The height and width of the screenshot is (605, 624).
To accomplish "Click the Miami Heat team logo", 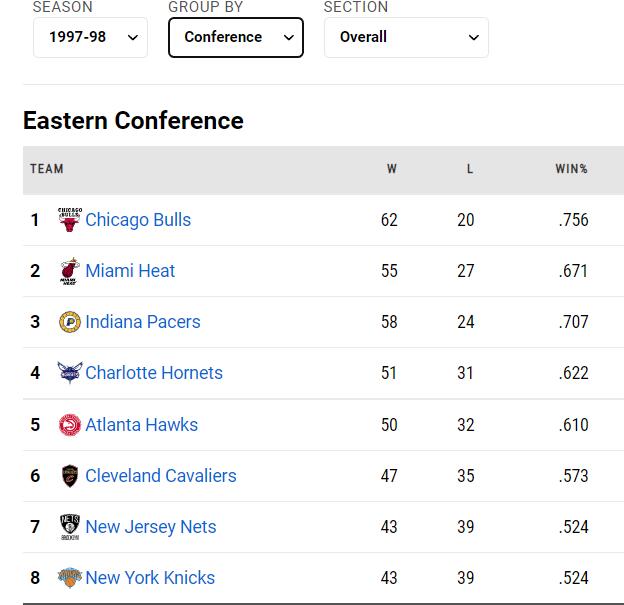I will 70,271.
